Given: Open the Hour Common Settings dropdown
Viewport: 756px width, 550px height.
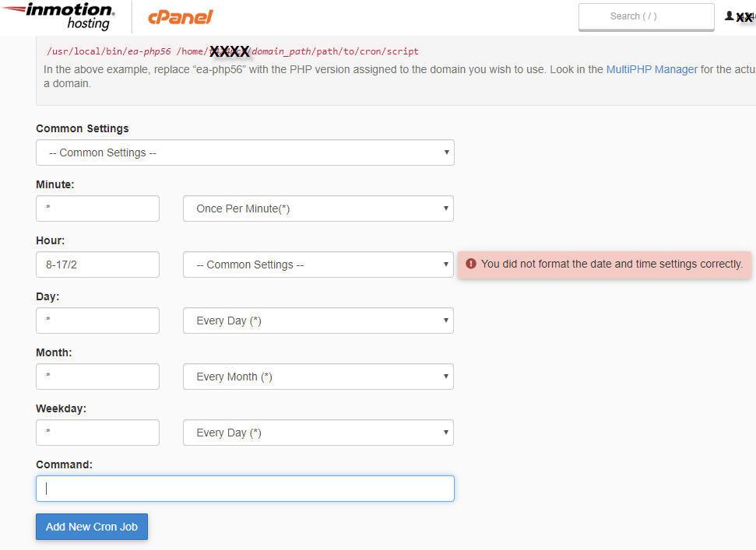Looking at the screenshot, I should [318, 264].
